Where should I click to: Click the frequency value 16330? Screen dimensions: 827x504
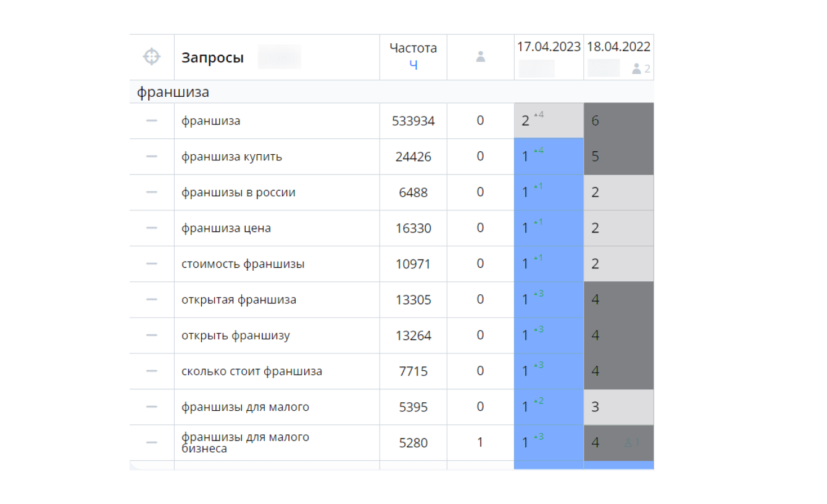pyautogui.click(x=413, y=228)
